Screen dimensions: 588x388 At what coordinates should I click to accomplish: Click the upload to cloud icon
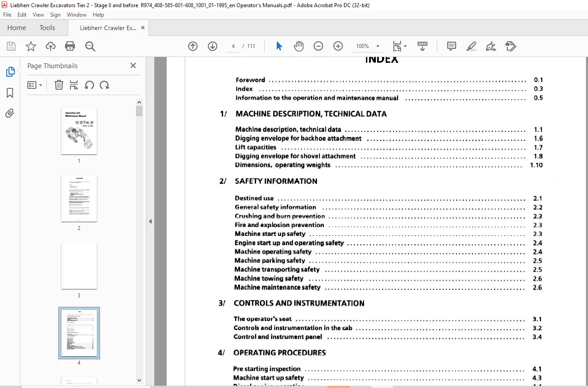[51, 46]
